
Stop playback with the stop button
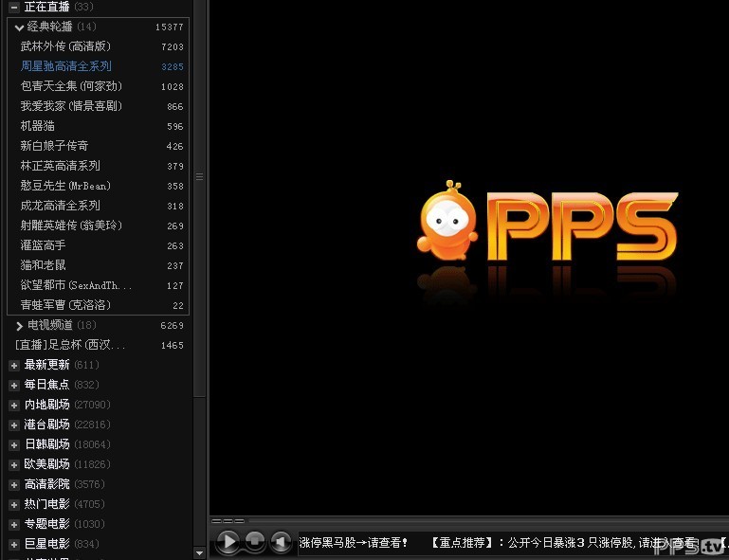pos(254,541)
